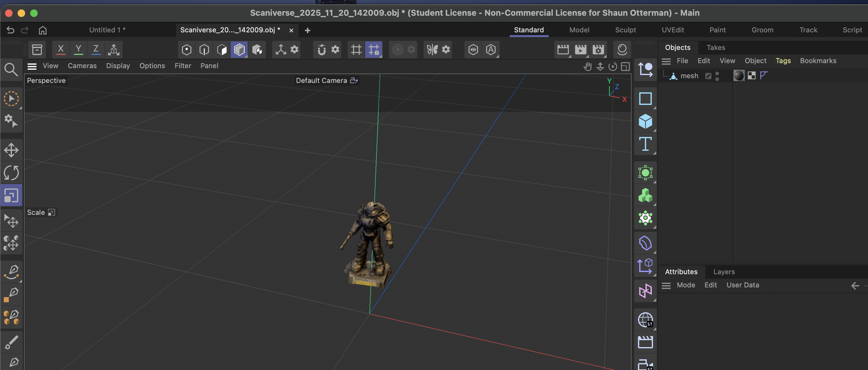Open the Attributes panel Mode menu
The height and width of the screenshot is (370, 868).
(686, 285)
